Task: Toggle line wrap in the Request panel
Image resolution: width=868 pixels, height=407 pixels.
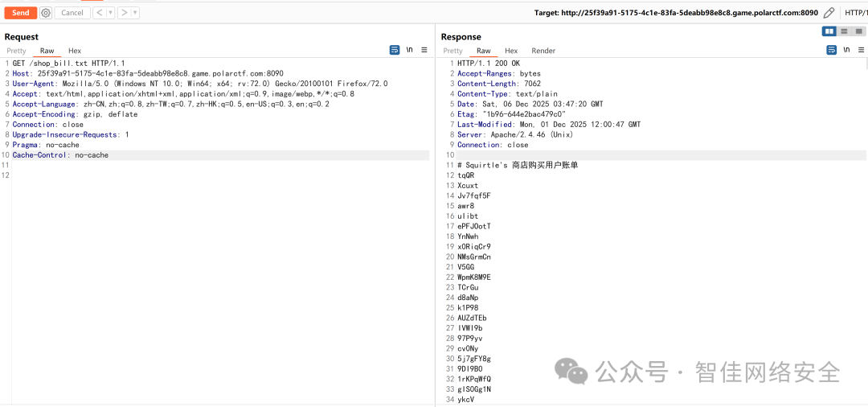Action: 395,50
